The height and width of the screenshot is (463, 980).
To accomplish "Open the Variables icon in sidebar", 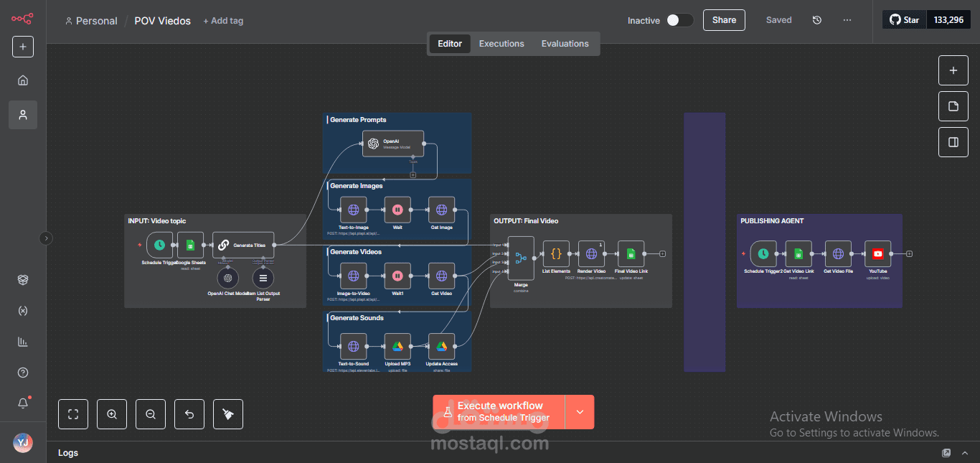I will tap(23, 311).
